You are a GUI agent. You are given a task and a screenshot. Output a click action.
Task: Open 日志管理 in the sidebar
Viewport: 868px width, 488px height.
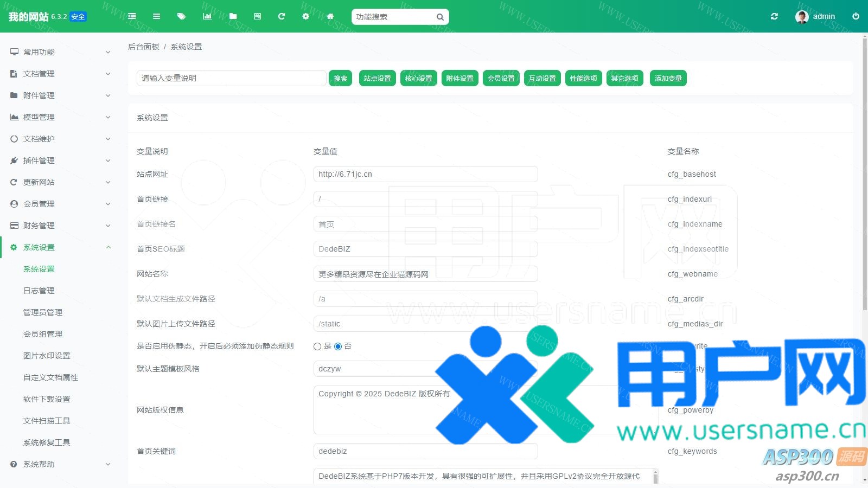click(x=39, y=291)
